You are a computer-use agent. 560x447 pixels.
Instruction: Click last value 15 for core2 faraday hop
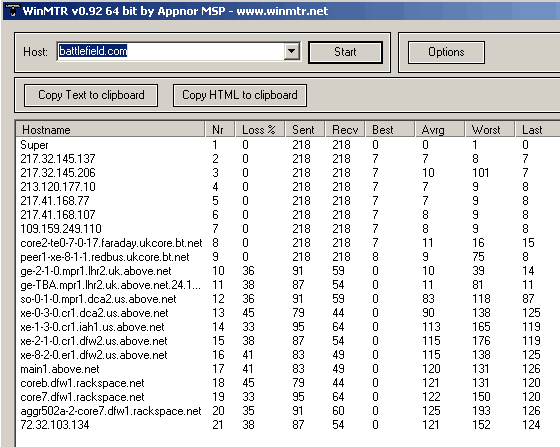(528, 243)
